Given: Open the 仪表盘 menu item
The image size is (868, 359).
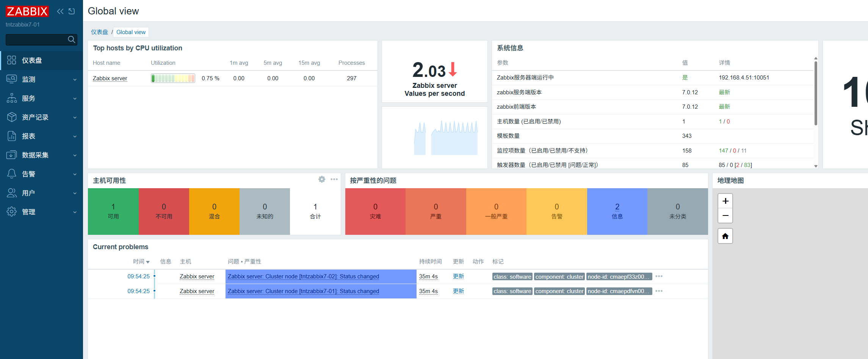Looking at the screenshot, I should pos(42,61).
